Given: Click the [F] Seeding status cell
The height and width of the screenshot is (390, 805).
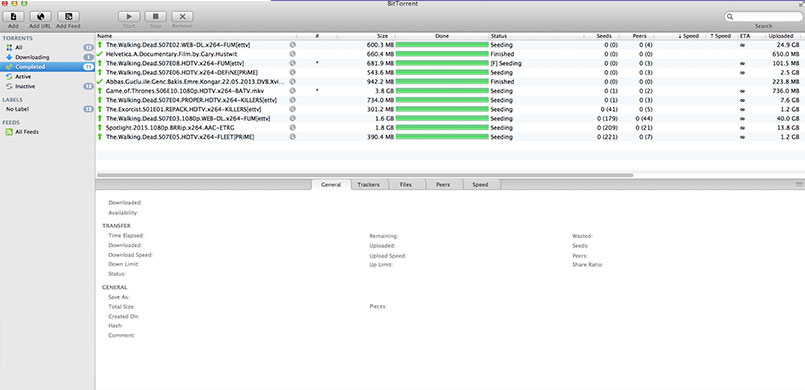Looking at the screenshot, I should pyautogui.click(x=506, y=64).
